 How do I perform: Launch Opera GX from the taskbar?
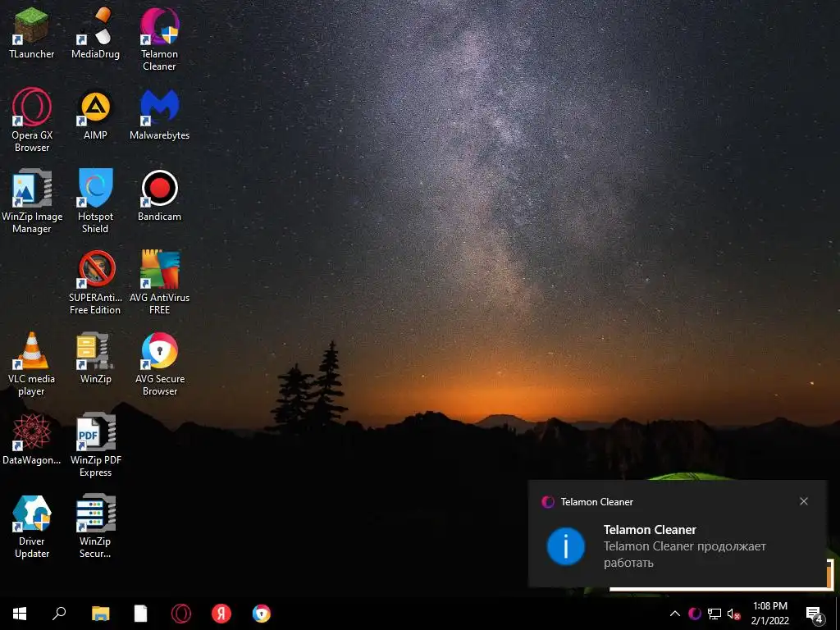[181, 614]
